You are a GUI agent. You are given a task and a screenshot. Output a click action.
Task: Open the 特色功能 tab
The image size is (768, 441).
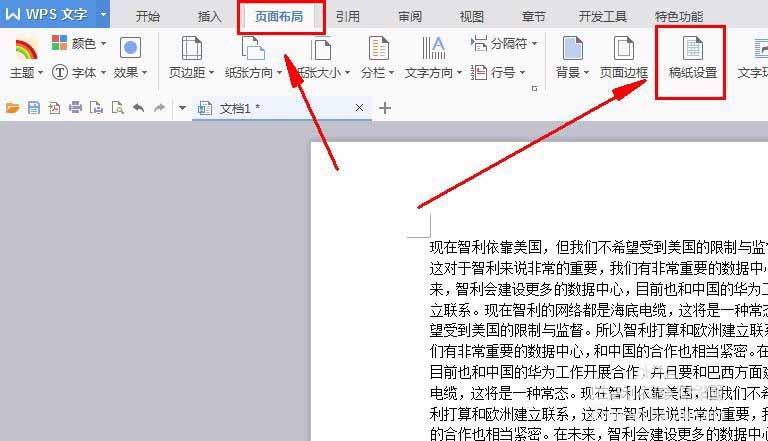click(679, 17)
